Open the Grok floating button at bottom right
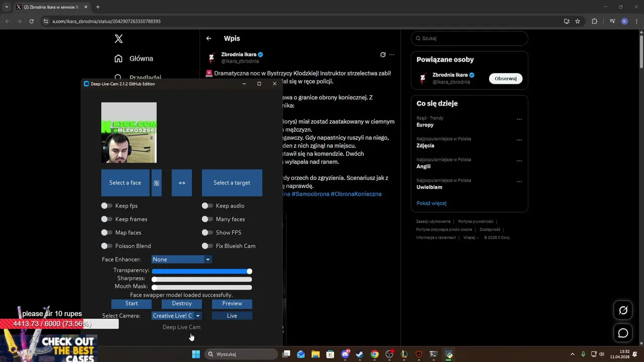Image resolution: width=644 pixels, height=362 pixels. [623, 310]
